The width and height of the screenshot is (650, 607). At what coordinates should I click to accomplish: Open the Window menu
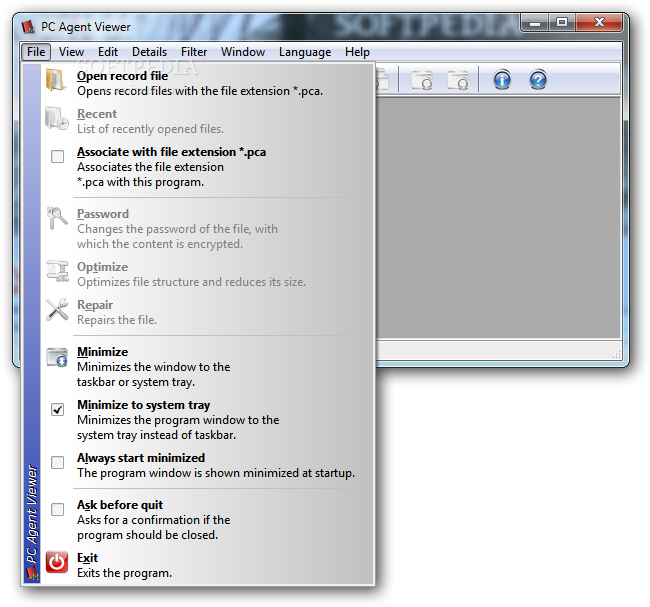click(x=243, y=52)
